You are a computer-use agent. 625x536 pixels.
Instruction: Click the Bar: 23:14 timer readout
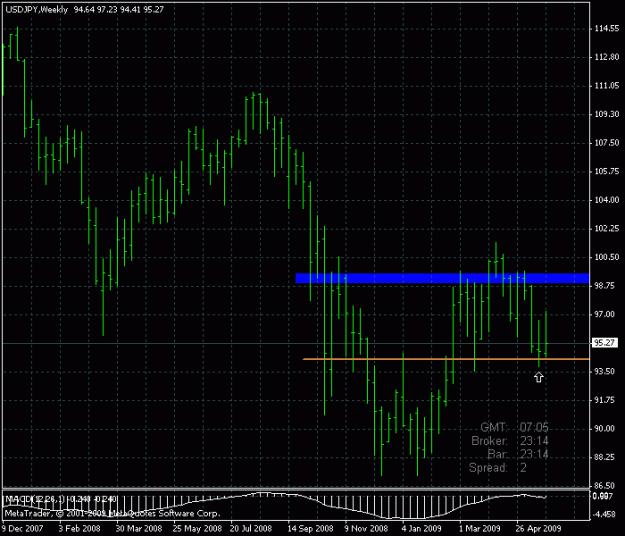point(518,454)
